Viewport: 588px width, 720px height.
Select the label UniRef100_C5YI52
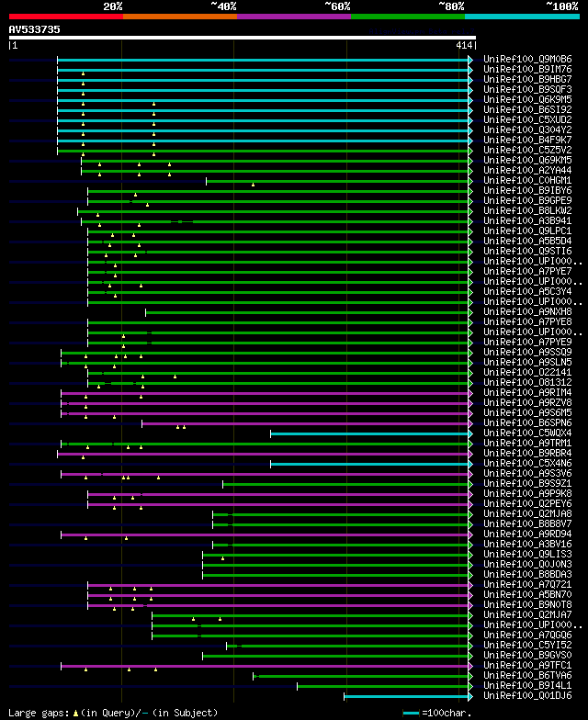pyautogui.click(x=527, y=645)
